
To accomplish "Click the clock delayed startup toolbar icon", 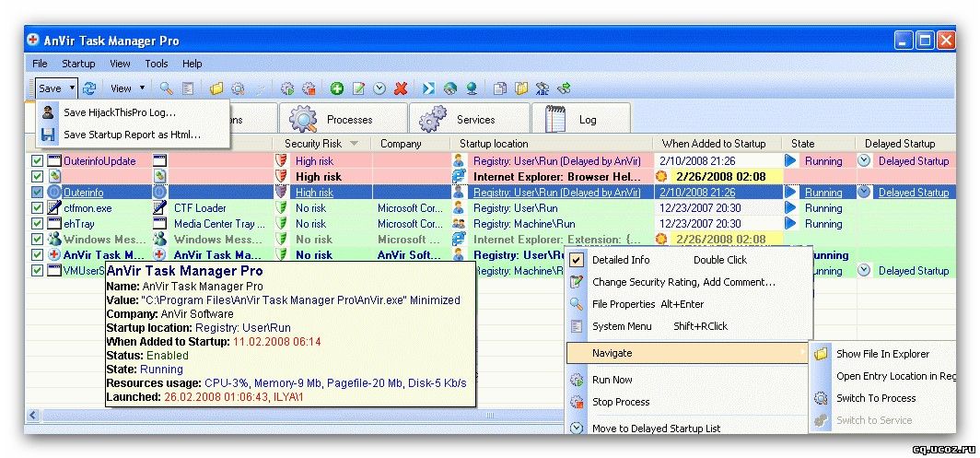I will point(379,88).
